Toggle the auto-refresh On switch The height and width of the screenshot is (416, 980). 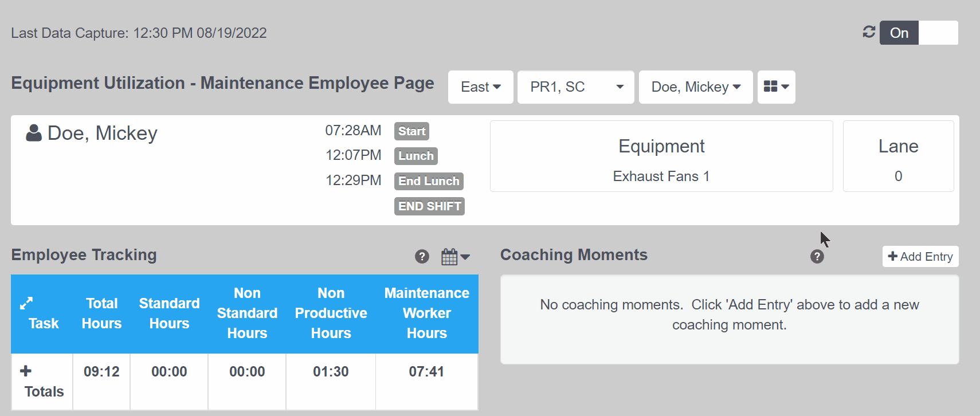(x=919, y=33)
